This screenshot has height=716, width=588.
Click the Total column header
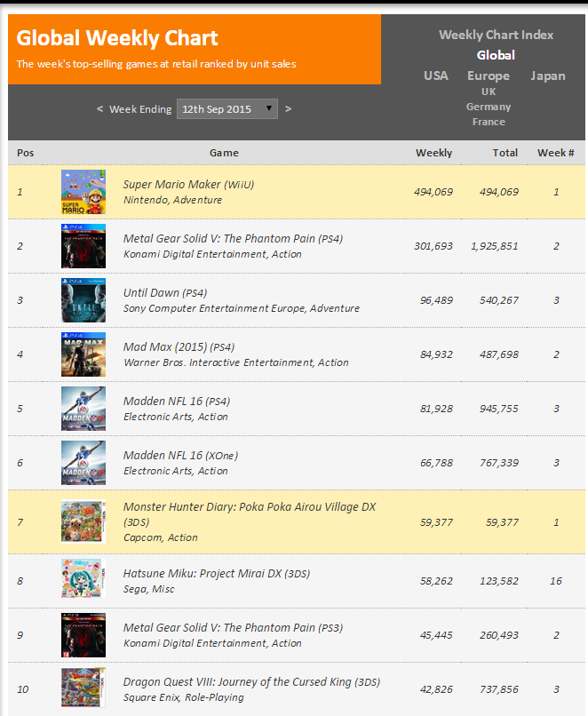(x=505, y=153)
